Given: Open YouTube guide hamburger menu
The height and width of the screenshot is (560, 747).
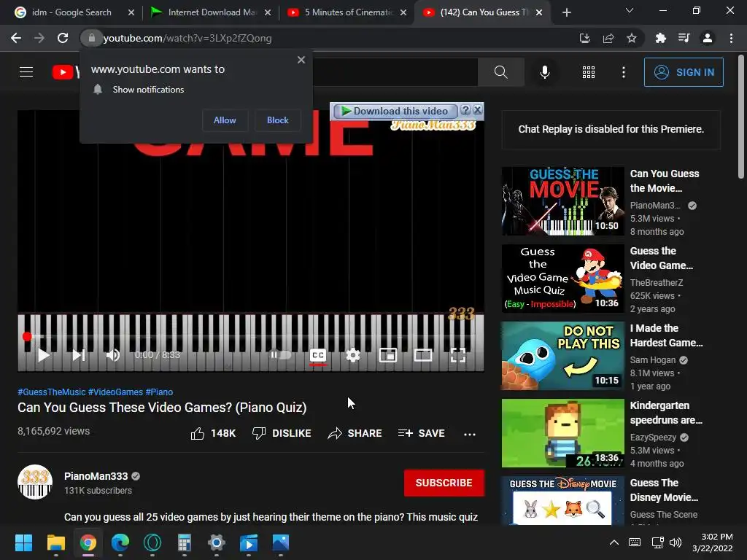Looking at the screenshot, I should tap(26, 72).
